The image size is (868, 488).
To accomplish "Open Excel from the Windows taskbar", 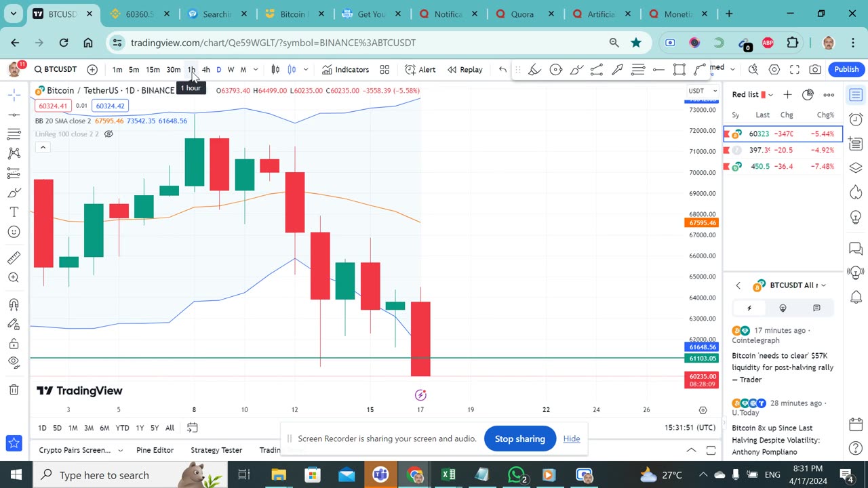I will click(x=448, y=475).
